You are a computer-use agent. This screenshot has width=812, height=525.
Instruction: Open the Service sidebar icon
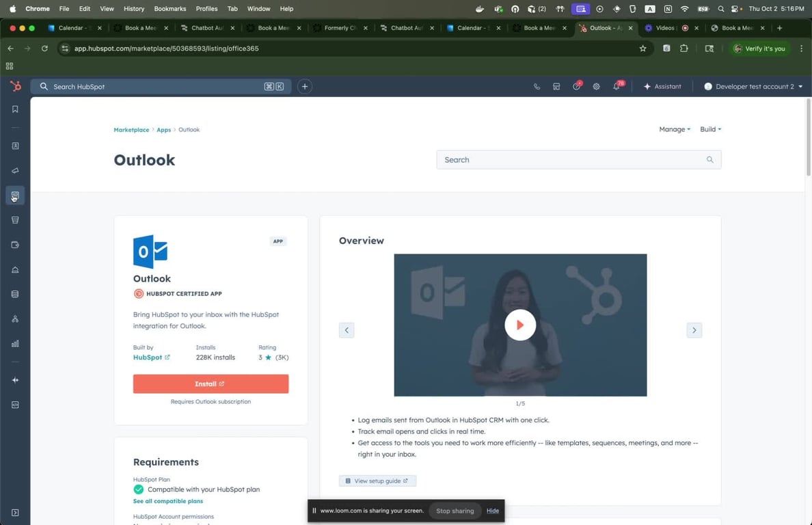pyautogui.click(x=15, y=270)
